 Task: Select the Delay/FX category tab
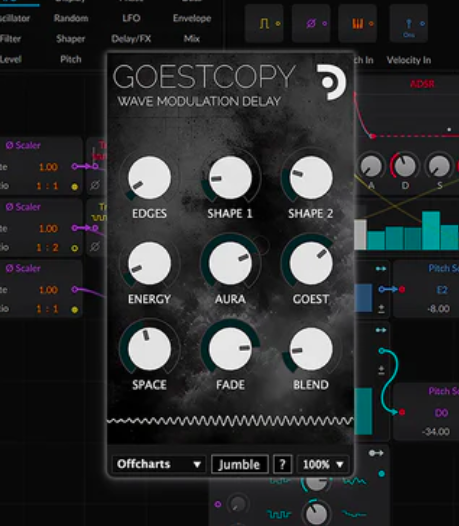point(131,39)
